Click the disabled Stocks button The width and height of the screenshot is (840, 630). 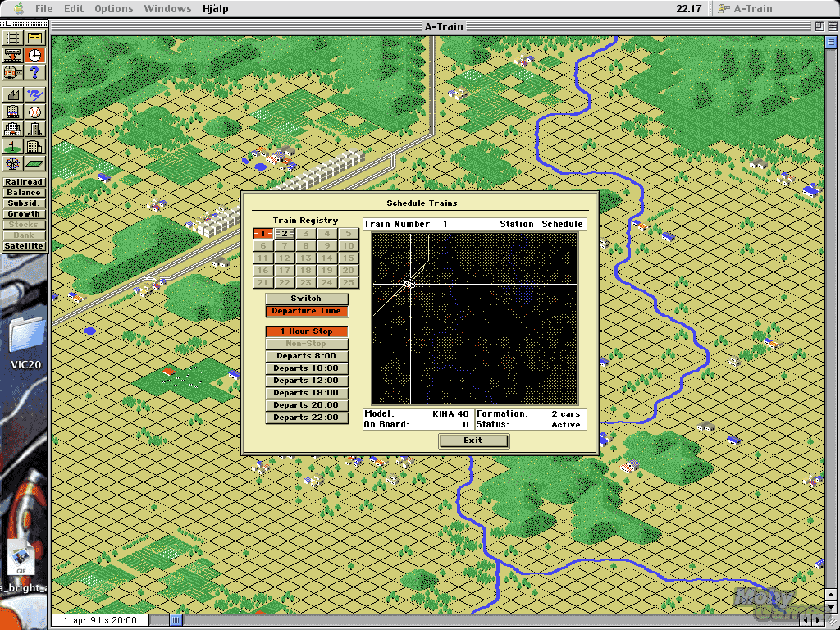24,225
